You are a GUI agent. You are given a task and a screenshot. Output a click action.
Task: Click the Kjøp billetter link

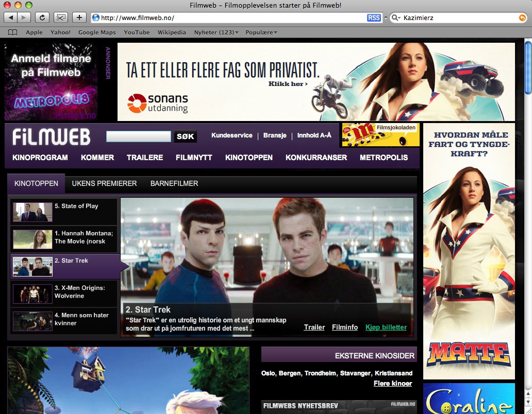pos(386,327)
